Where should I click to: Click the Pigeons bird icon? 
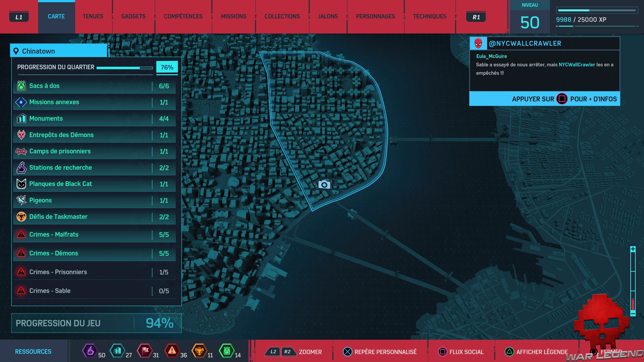21,200
